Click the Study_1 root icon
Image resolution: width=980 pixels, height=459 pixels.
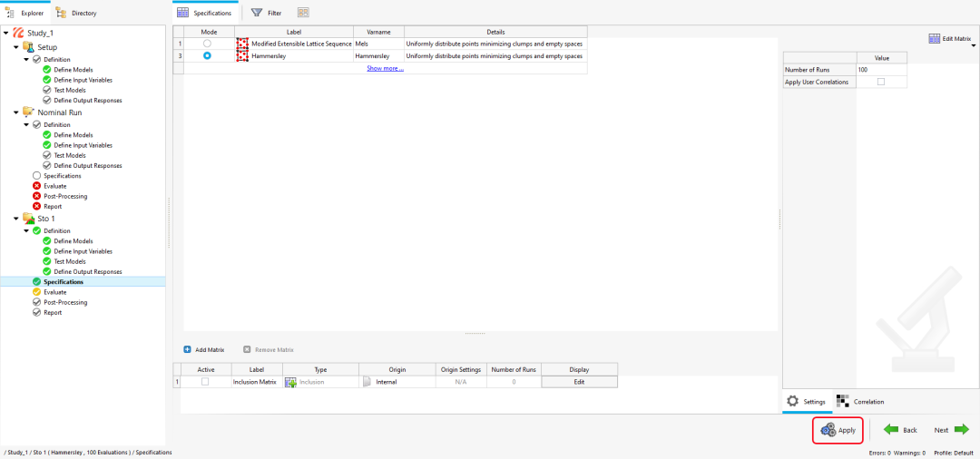point(18,33)
